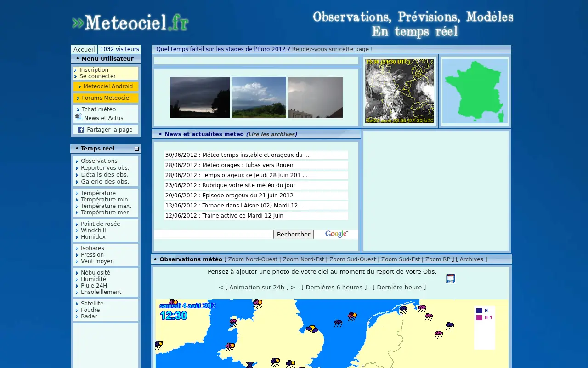The width and height of the screenshot is (588, 368).
Task: Open the white cumulus cloud photo thumbnail
Action: tap(259, 98)
